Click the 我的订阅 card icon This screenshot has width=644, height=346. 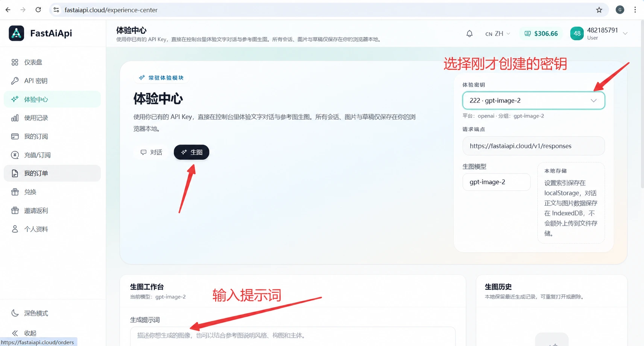(15, 136)
